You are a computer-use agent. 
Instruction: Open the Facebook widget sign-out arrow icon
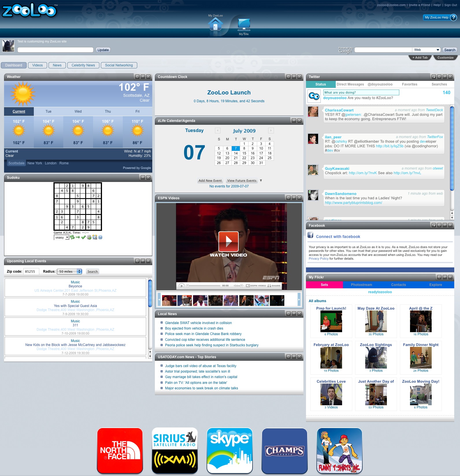(x=434, y=225)
